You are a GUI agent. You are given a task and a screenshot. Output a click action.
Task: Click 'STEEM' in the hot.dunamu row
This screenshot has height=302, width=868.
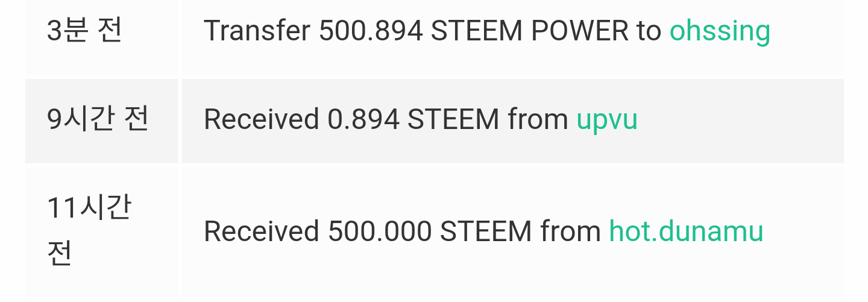coord(486,231)
